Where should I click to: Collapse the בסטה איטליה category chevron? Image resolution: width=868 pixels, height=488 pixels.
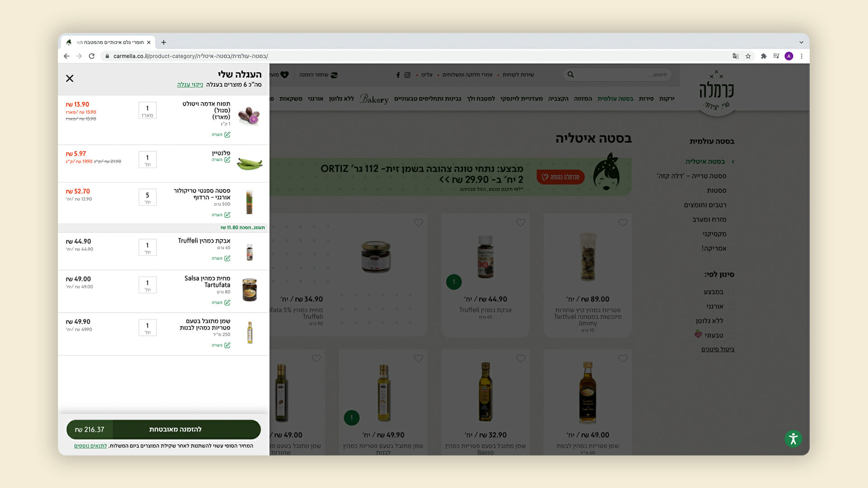[733, 162]
